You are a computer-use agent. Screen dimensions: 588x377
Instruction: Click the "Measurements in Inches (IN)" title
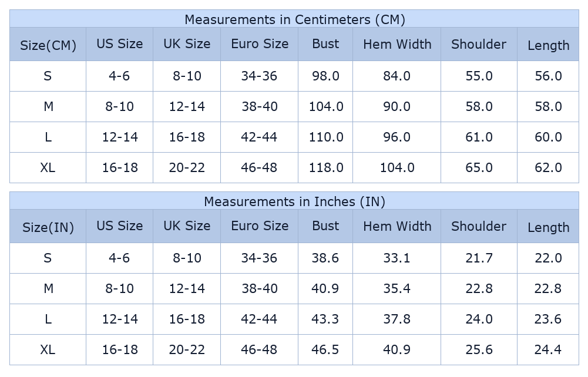(294, 201)
